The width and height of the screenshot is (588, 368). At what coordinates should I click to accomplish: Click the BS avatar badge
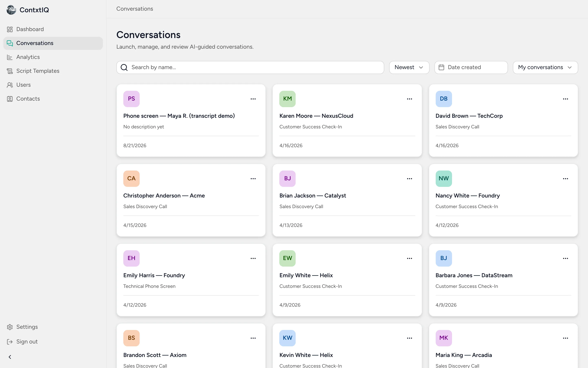(131, 338)
